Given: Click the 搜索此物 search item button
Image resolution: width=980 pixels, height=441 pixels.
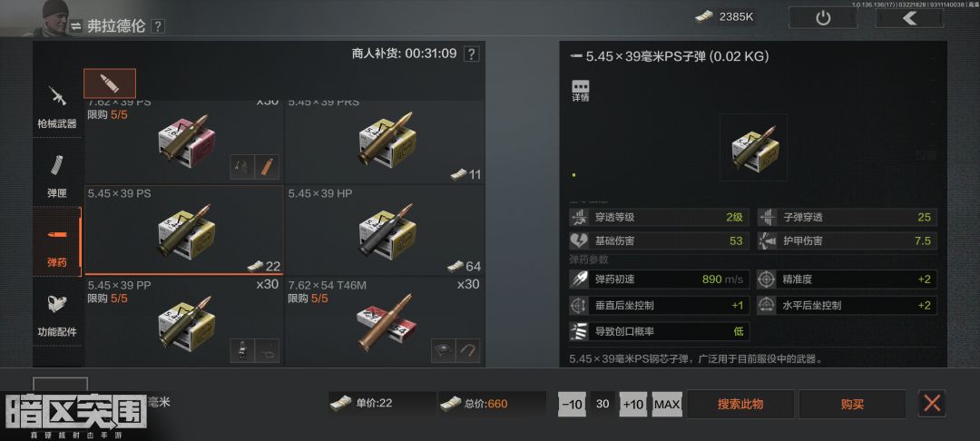Looking at the screenshot, I should pos(740,404).
